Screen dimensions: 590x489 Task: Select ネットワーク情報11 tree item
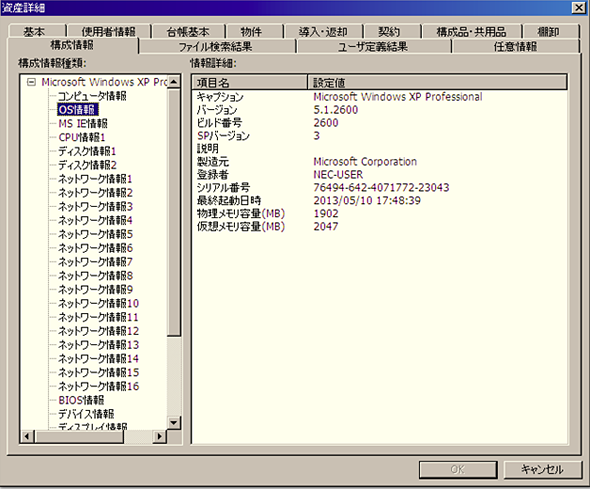(x=98, y=317)
